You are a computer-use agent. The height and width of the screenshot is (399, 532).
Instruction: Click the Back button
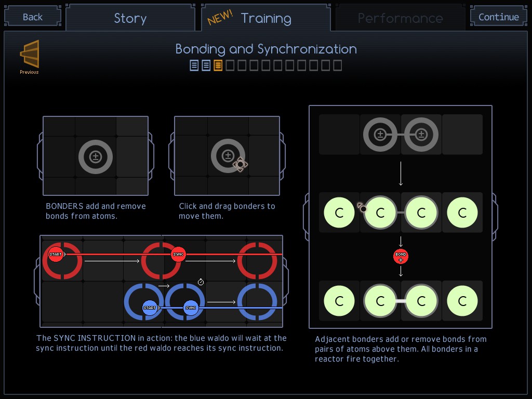pyautogui.click(x=33, y=16)
